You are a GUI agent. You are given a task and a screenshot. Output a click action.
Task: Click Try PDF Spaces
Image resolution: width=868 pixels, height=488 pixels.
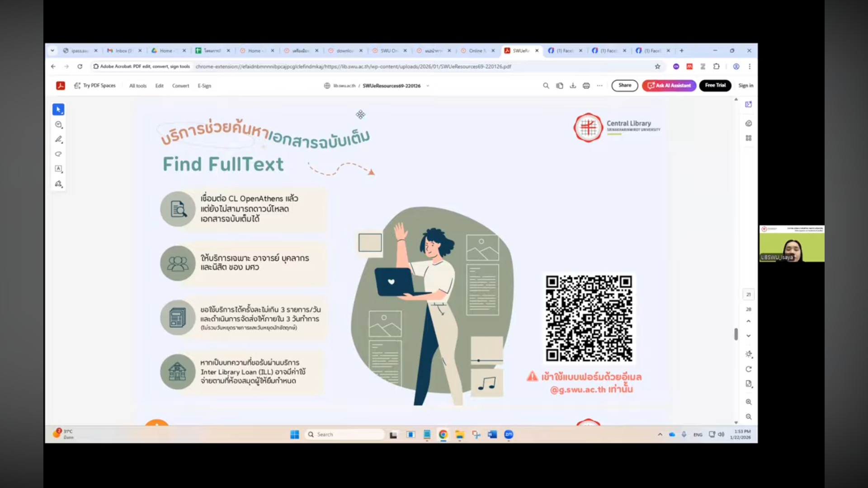(95, 85)
